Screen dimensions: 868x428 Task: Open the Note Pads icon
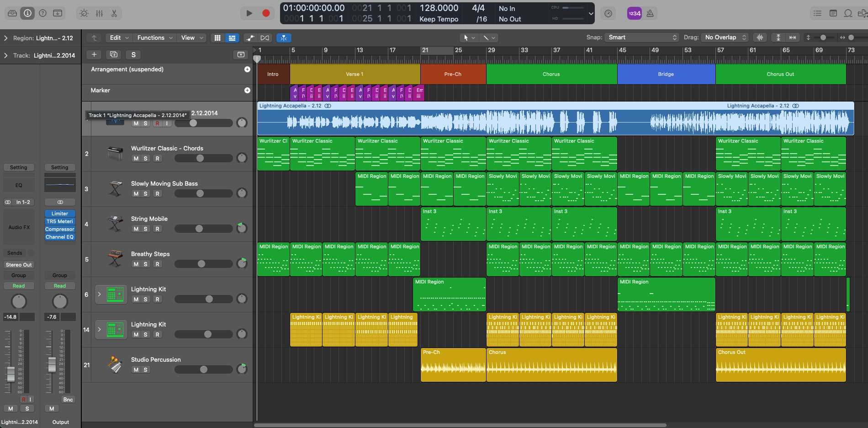pos(833,13)
